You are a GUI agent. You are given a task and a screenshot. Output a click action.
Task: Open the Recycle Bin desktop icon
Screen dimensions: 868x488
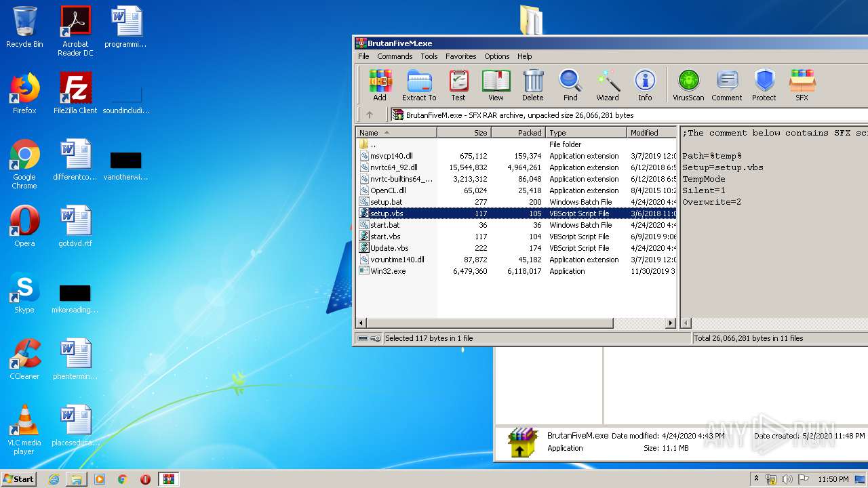[x=24, y=27]
